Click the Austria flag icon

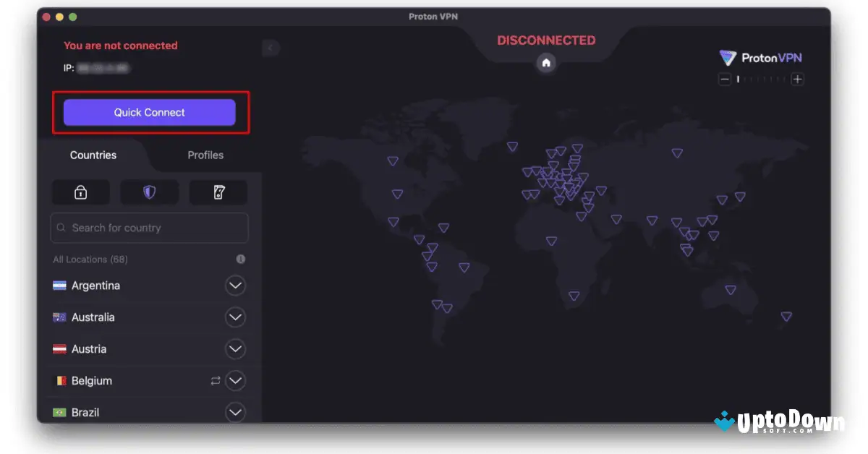(61, 348)
